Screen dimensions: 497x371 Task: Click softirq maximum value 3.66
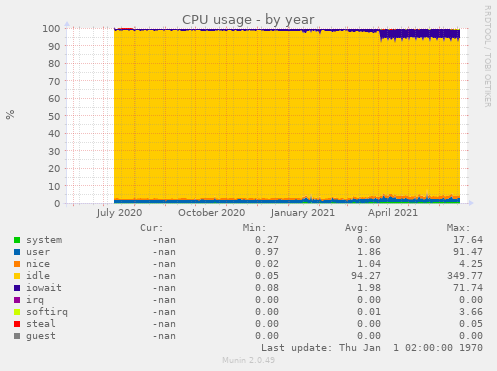click(x=471, y=312)
